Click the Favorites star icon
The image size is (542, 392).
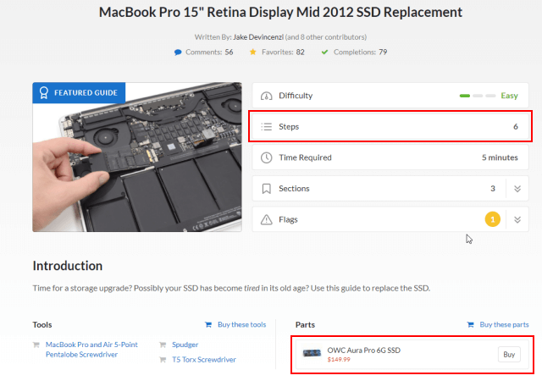click(x=253, y=52)
